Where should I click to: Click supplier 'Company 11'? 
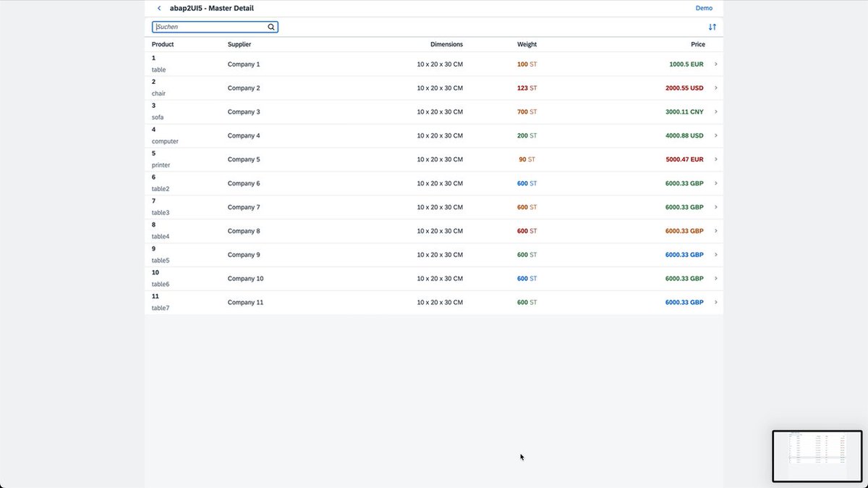(x=245, y=303)
